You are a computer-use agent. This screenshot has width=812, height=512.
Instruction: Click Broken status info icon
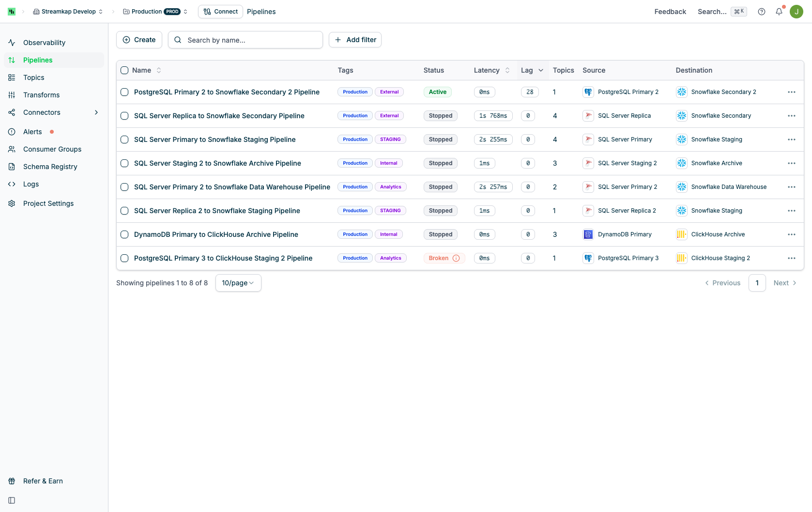456,258
